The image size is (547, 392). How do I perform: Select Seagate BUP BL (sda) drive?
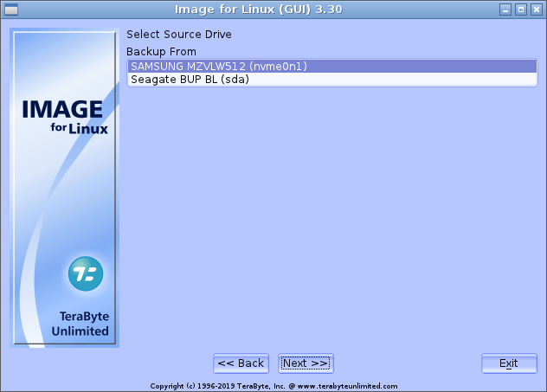click(x=332, y=79)
